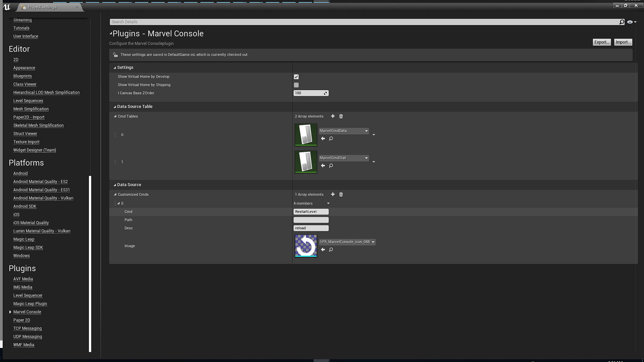This screenshot has width=644, height=362.
Task: Use arrow icon to assign selected asset to MarvelCmdData
Action: pyautogui.click(x=323, y=138)
